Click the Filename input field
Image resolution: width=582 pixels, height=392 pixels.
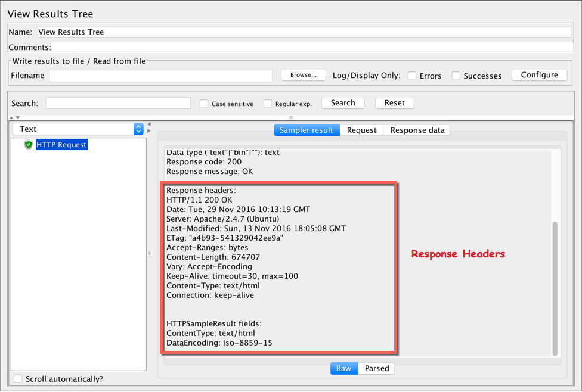(x=161, y=76)
